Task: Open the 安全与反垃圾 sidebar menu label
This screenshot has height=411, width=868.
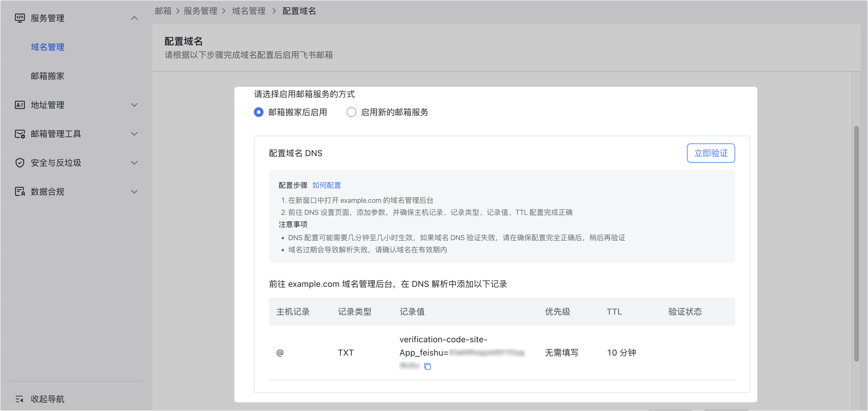Action: [56, 163]
